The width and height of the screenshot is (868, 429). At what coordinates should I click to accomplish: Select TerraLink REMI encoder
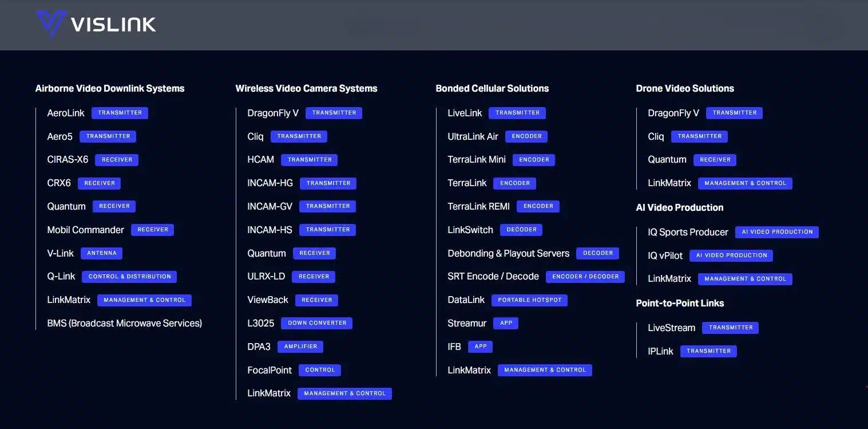(478, 207)
